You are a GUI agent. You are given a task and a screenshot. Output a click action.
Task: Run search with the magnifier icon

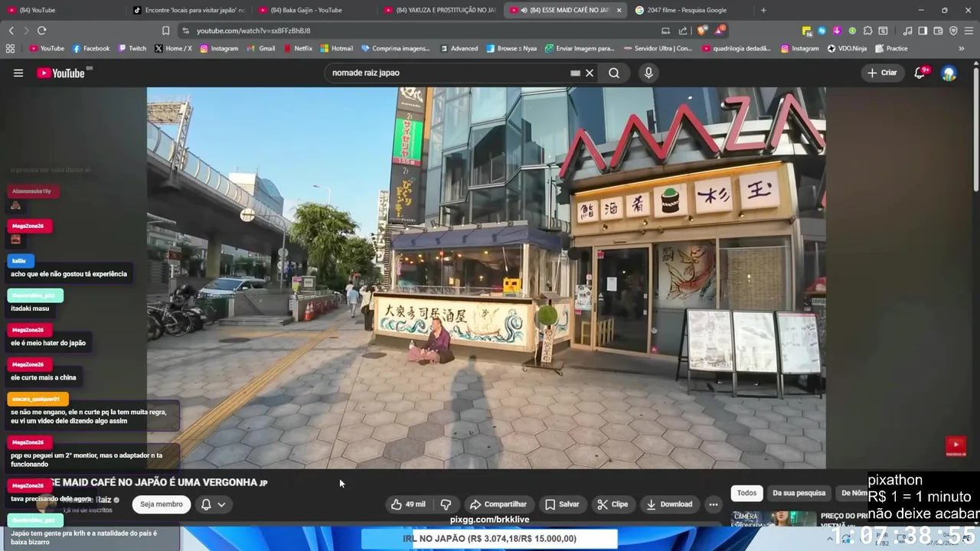[x=614, y=73]
